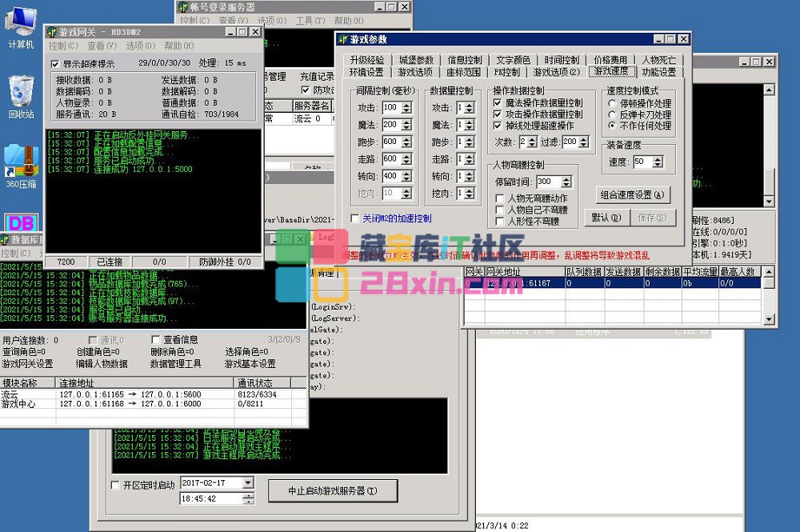Toggle 显示超速提示 checkbox in 游戏网关
The height and width of the screenshot is (532, 800).
(x=55, y=64)
